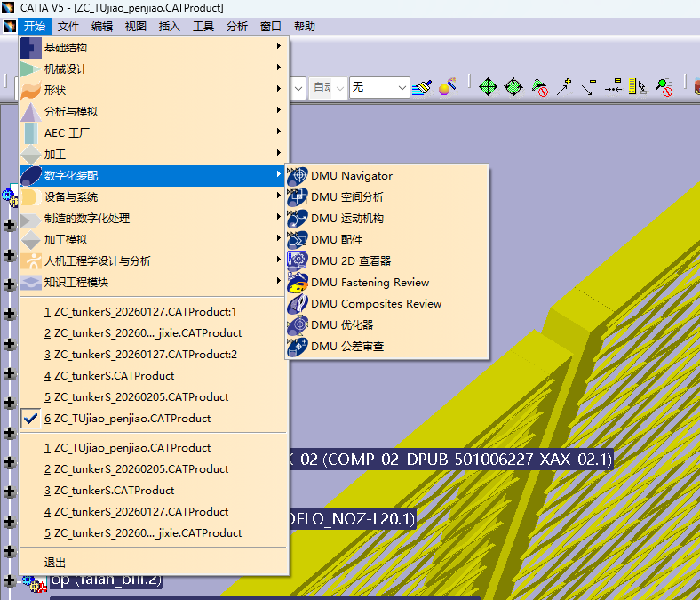Open recent file 4 ZC_tunkerS_20260127.CATProduct

pos(153,511)
